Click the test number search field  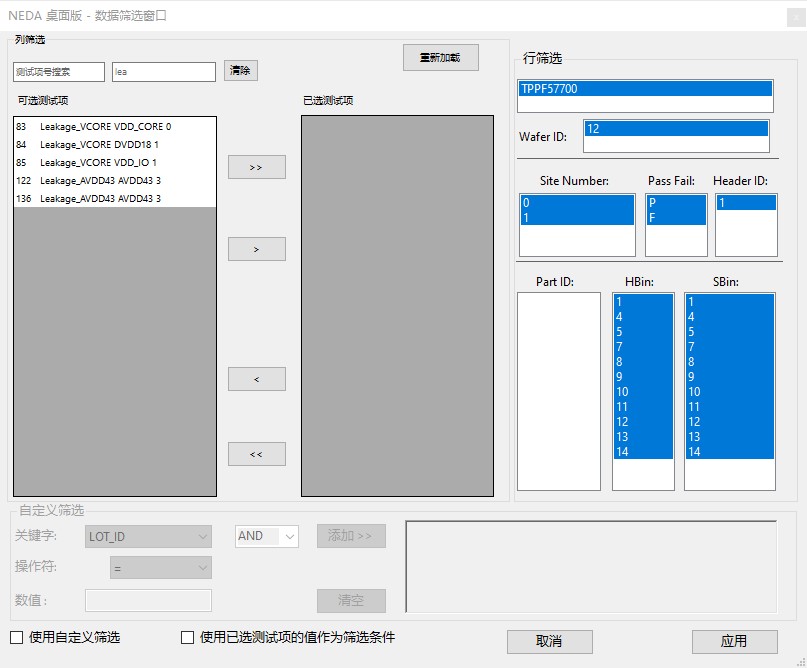59,72
